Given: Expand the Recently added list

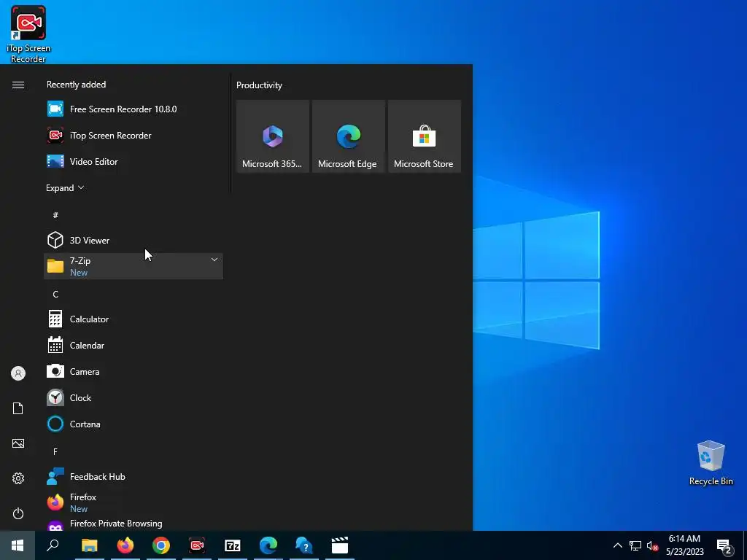Looking at the screenshot, I should pos(65,187).
